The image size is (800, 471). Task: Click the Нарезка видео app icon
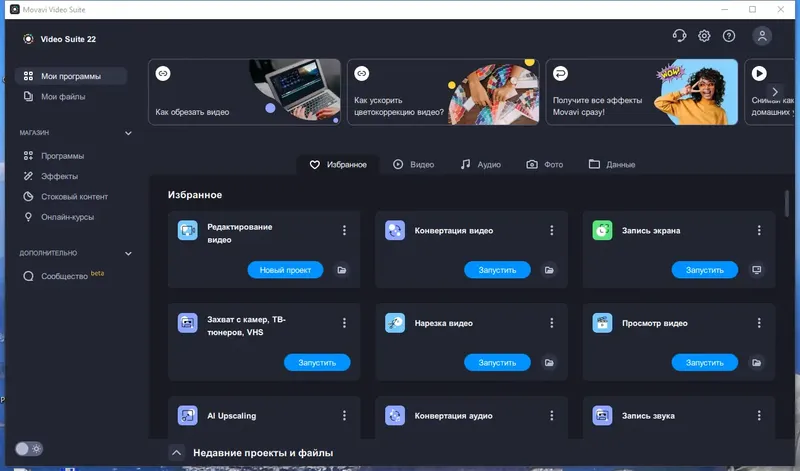395,323
